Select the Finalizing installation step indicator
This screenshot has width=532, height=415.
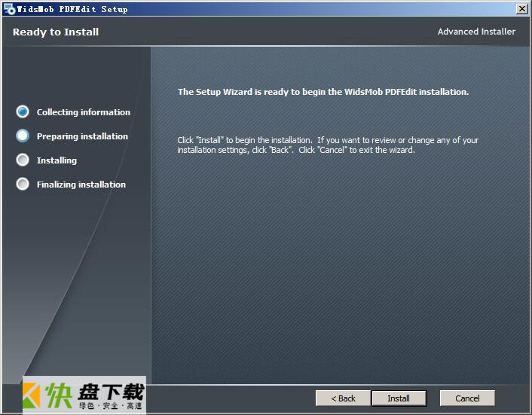pyautogui.click(x=23, y=184)
